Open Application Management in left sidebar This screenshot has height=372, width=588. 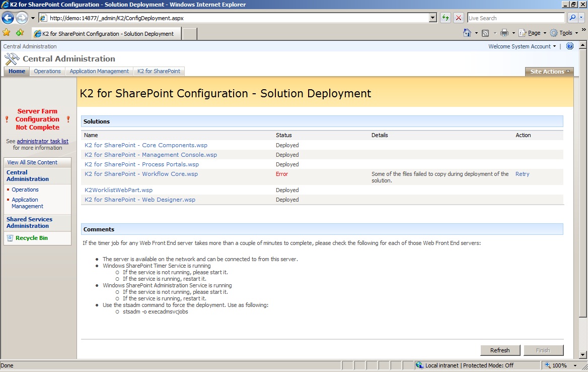pos(27,203)
